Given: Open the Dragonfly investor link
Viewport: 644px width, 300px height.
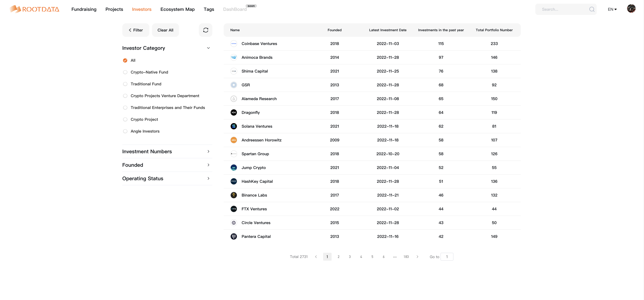Looking at the screenshot, I should tap(251, 112).
